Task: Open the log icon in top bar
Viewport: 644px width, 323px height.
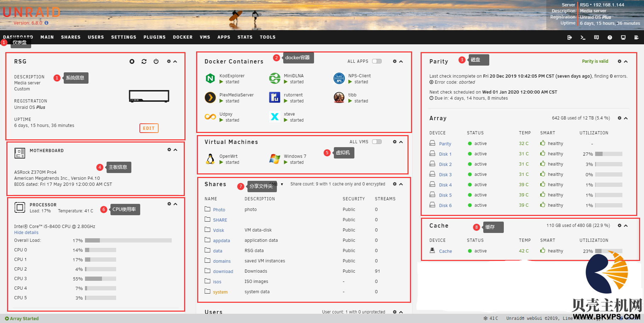Action: (x=596, y=37)
